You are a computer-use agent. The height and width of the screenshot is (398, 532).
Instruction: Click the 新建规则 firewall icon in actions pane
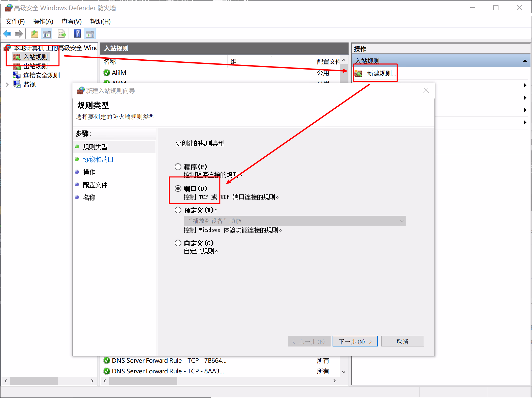click(x=358, y=73)
